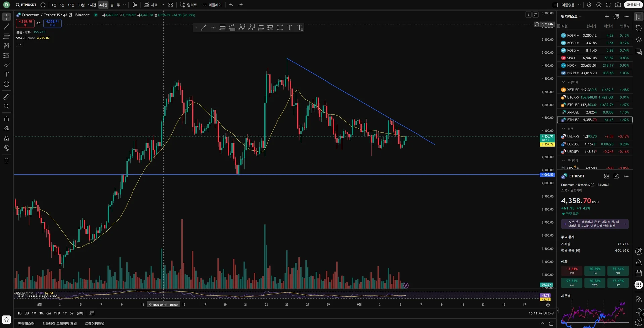
Task: Open go-to-date calendar icon
Action: click(x=92, y=313)
